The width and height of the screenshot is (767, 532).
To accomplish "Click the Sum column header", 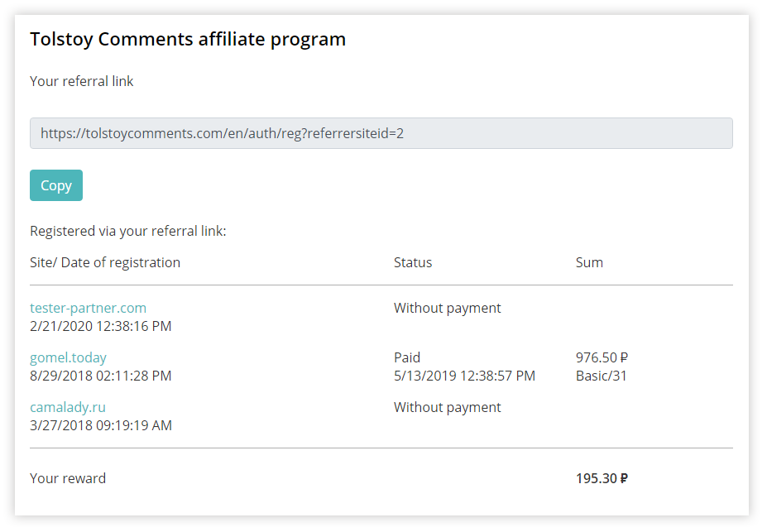I will [x=589, y=262].
